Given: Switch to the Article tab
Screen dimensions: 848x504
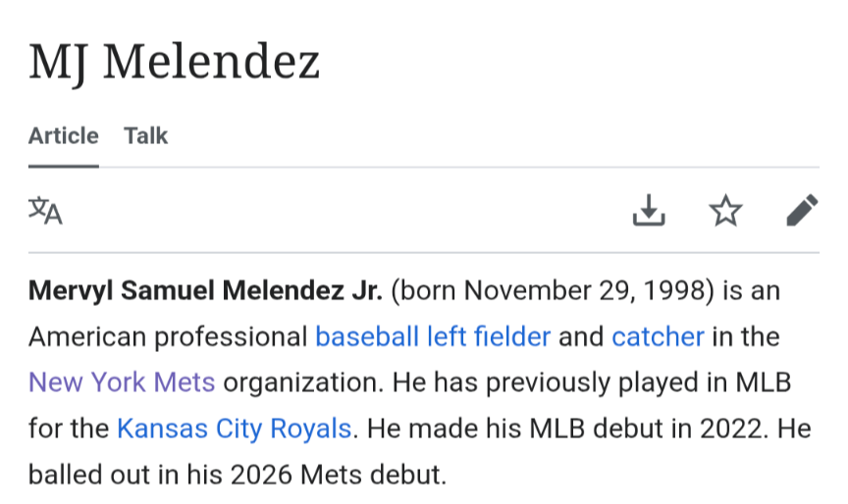Looking at the screenshot, I should (x=63, y=136).
